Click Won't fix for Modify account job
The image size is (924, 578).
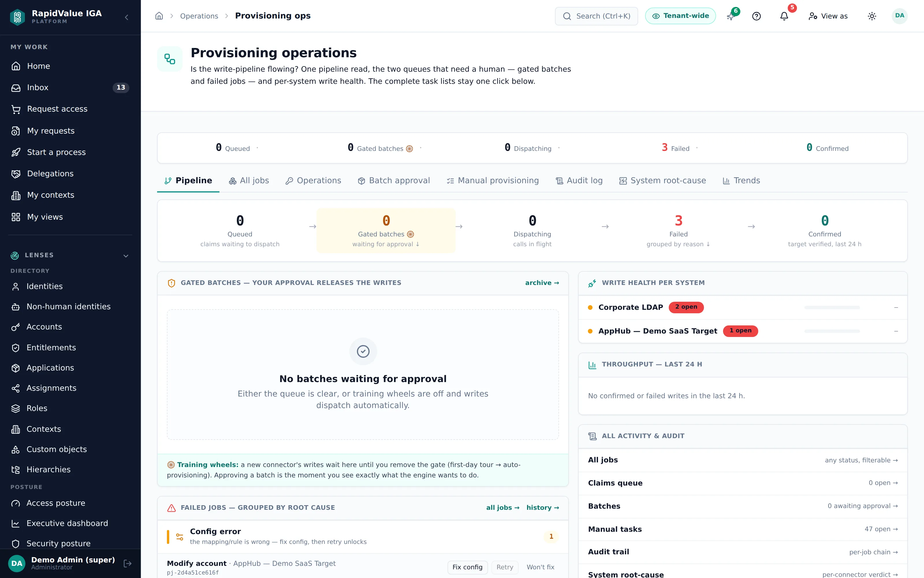click(x=540, y=567)
